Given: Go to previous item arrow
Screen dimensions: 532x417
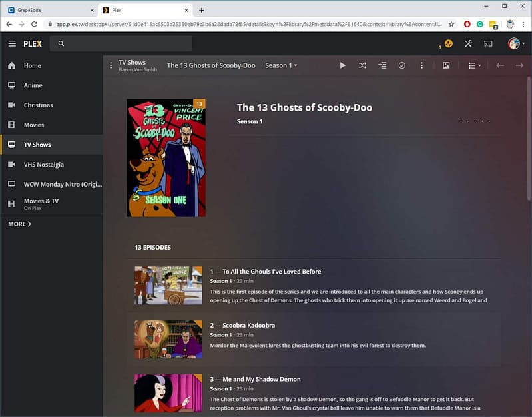Looking at the screenshot, I should point(500,65).
